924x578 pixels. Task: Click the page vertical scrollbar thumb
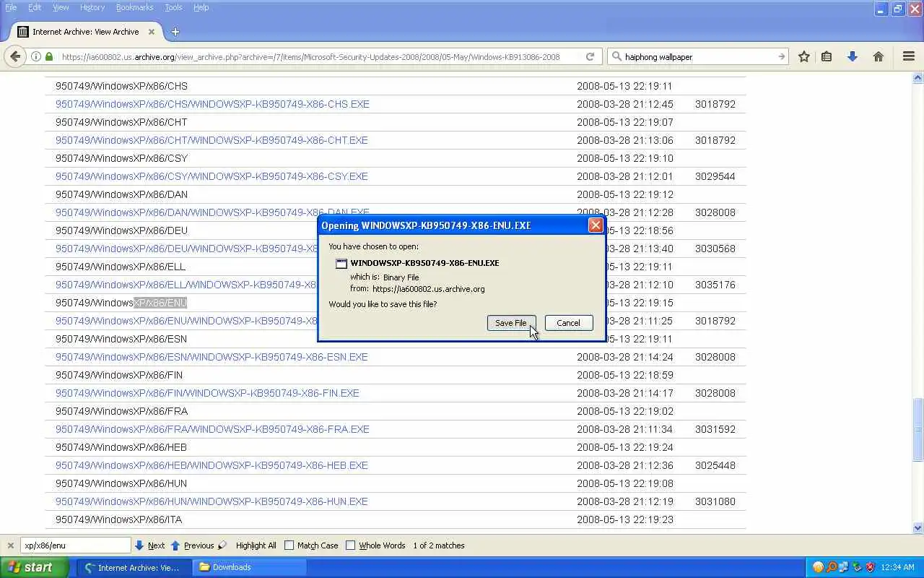pyautogui.click(x=918, y=429)
